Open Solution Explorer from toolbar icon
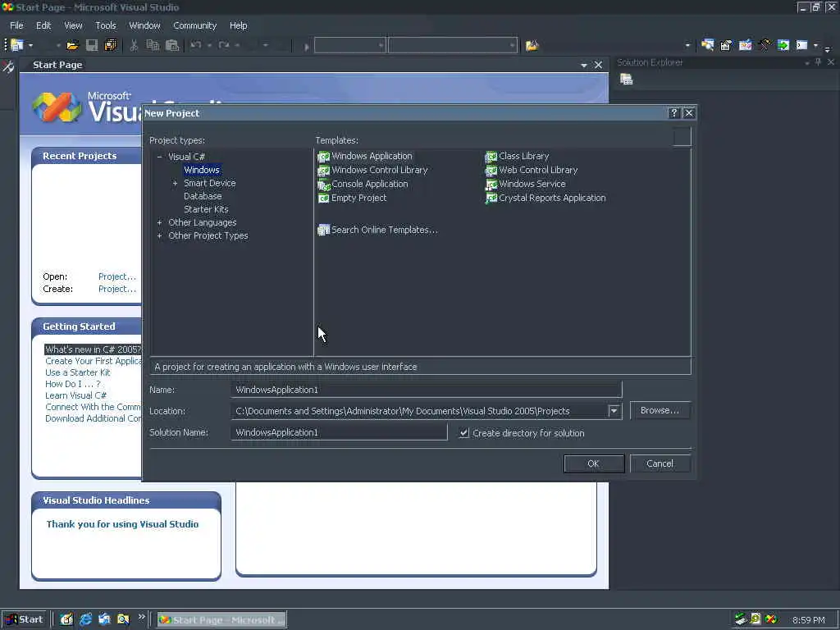This screenshot has height=630, width=840. (x=707, y=46)
